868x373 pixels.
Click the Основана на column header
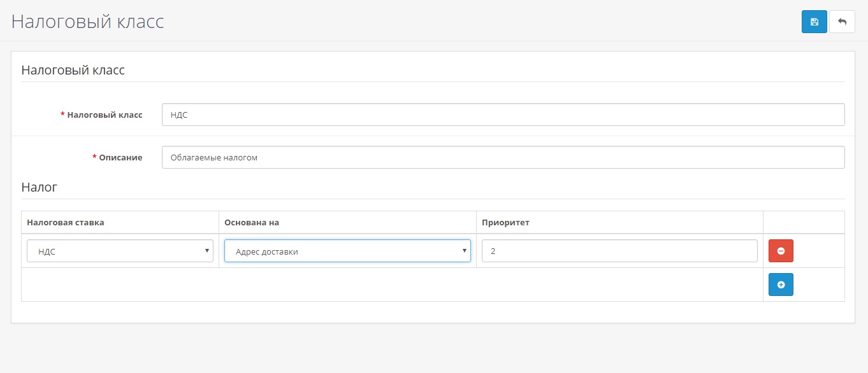click(252, 222)
